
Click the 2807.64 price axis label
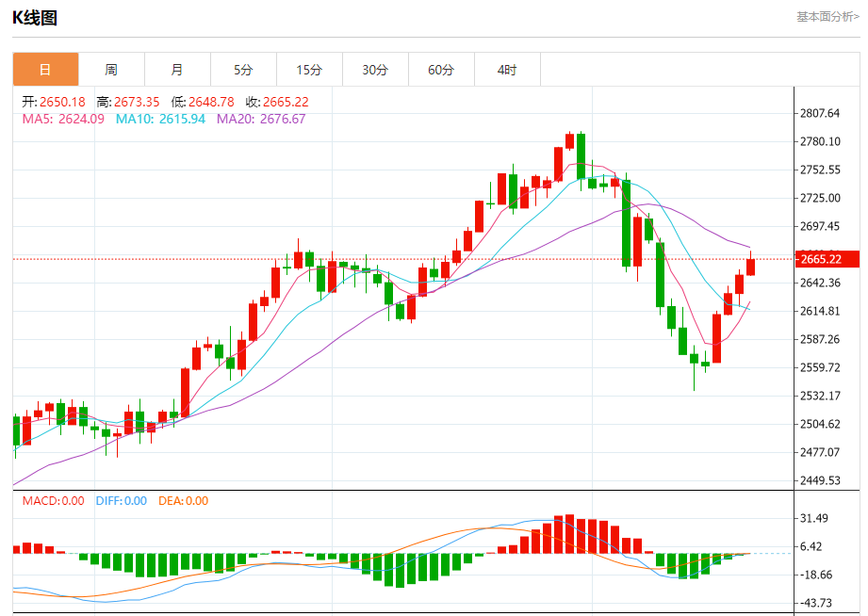(x=819, y=113)
